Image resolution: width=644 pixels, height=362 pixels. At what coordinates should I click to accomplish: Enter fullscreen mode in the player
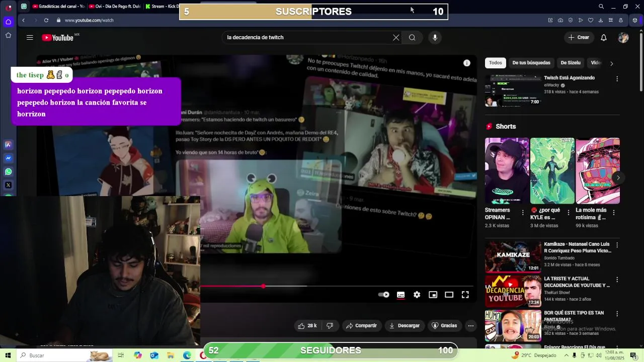(x=465, y=295)
